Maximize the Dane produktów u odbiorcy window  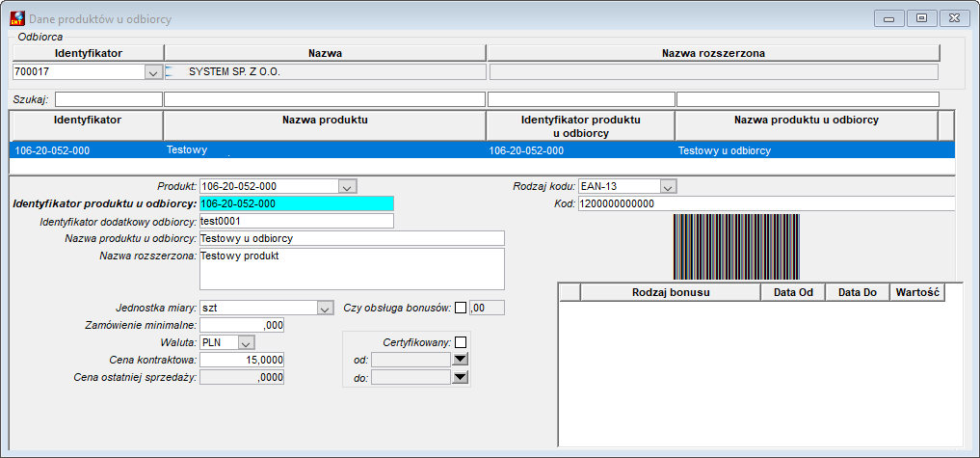pyautogui.click(x=920, y=18)
